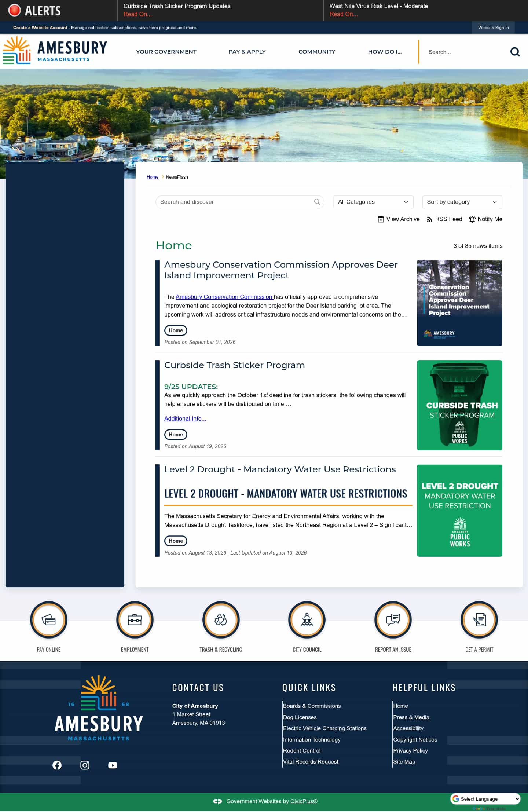Open Boards & Commissions quick link
The width and height of the screenshot is (528, 812).
click(312, 706)
